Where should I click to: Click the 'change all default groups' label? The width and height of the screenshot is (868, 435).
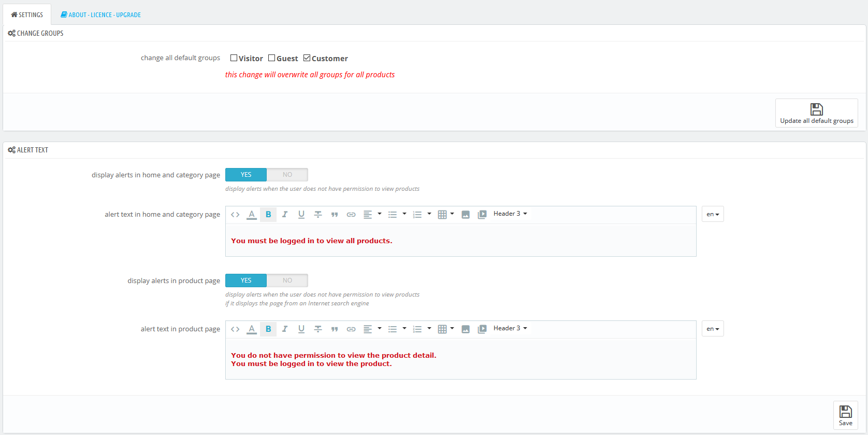pos(180,58)
